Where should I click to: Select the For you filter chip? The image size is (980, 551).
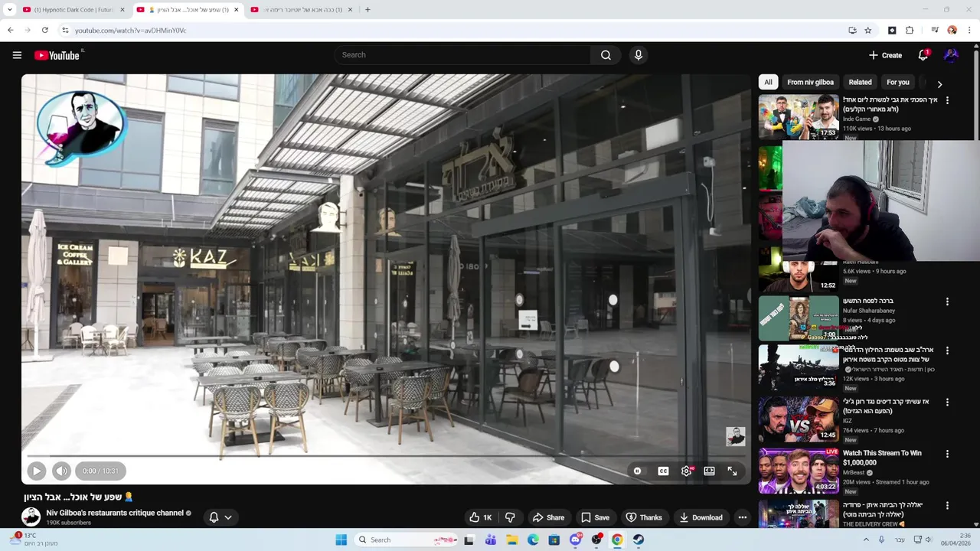pyautogui.click(x=897, y=82)
